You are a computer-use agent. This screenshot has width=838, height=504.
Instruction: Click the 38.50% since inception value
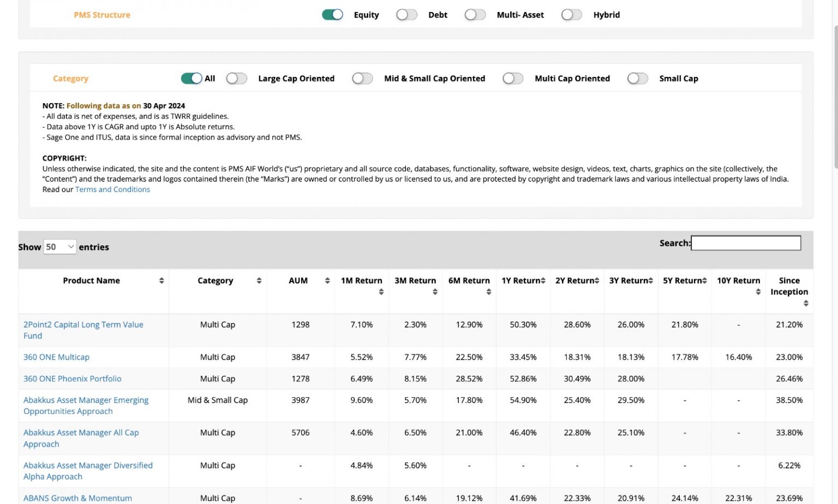point(789,400)
